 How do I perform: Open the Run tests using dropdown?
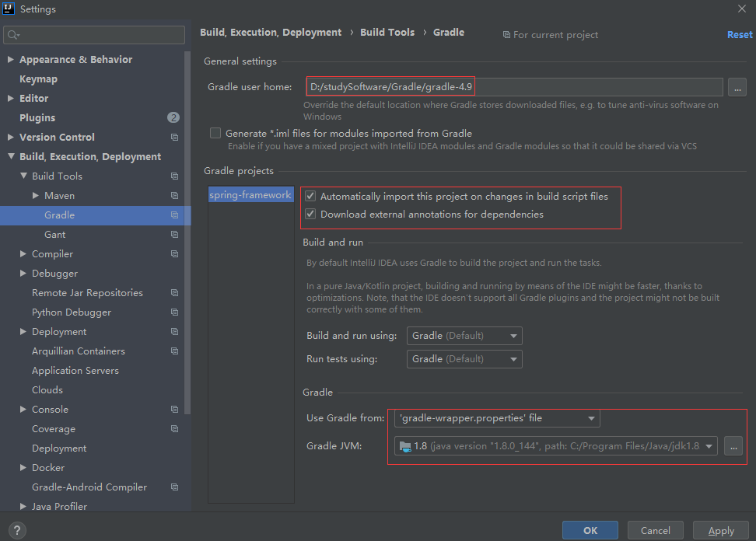pos(464,359)
